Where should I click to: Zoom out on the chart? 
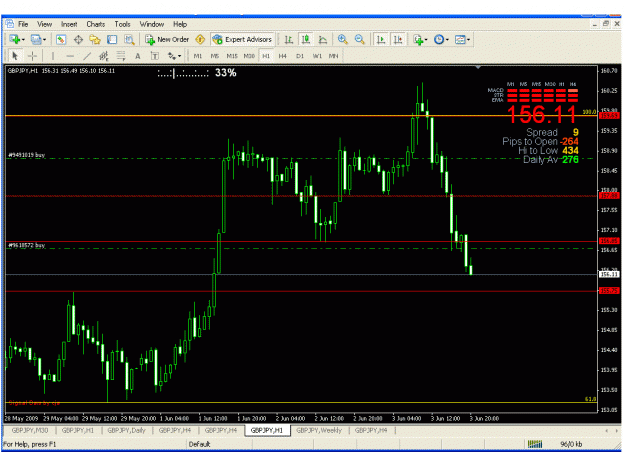(359, 39)
